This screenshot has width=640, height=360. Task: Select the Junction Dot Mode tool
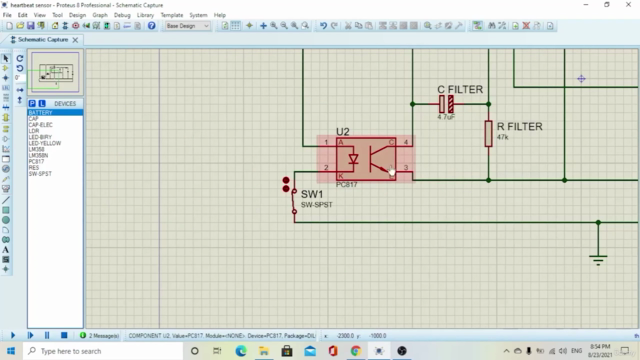coord(6,78)
